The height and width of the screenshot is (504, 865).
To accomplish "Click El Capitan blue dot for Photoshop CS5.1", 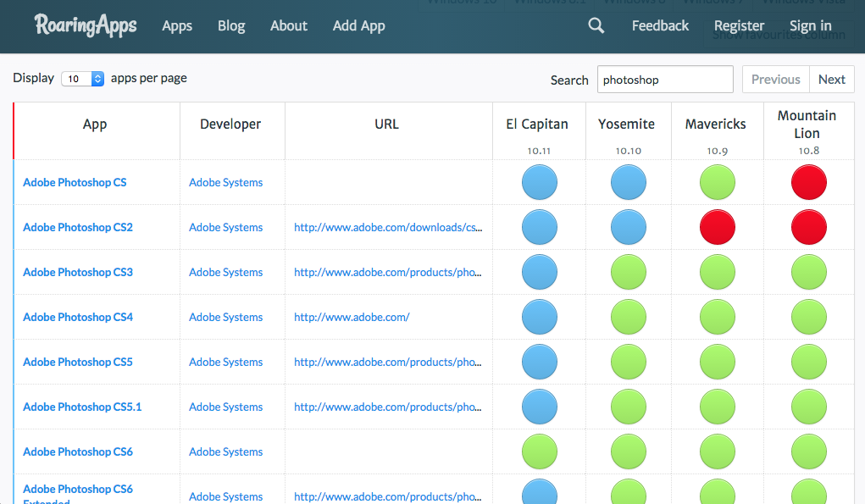I will (540, 407).
